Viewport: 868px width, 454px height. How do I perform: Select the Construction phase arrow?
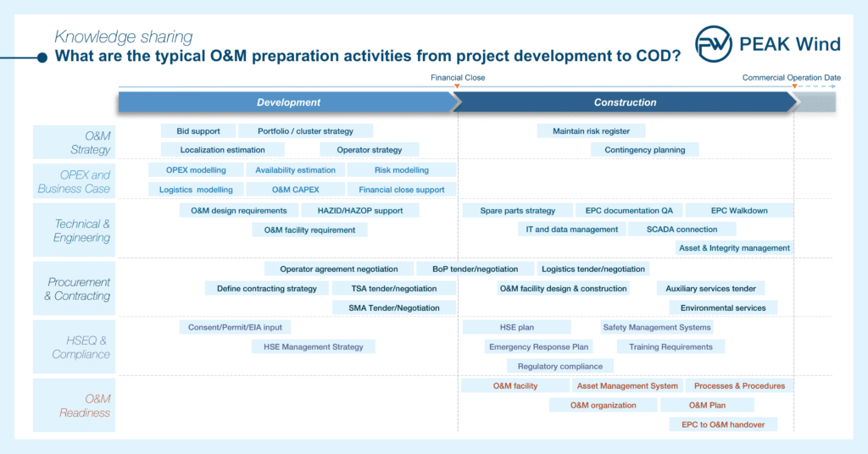coord(626,102)
